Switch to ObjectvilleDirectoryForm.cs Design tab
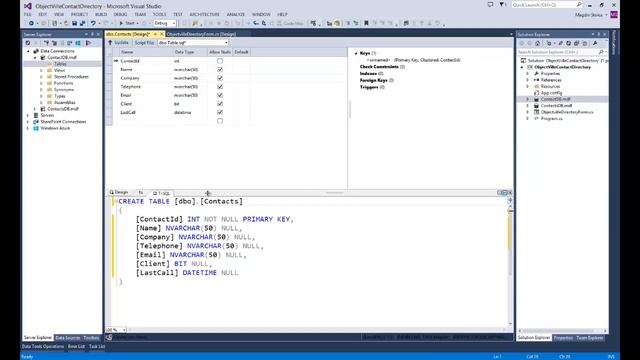 [201, 34]
